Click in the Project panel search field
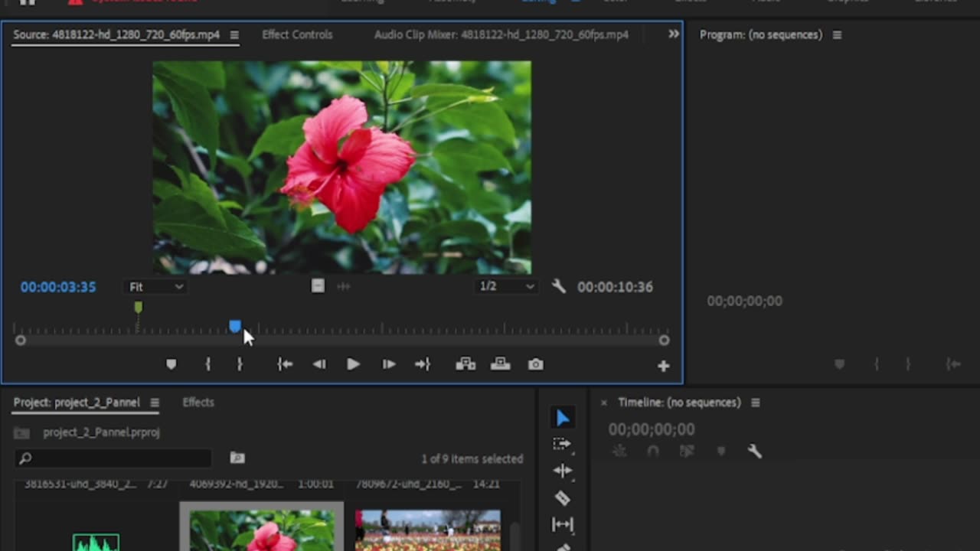This screenshot has width=980, height=551. point(113,458)
